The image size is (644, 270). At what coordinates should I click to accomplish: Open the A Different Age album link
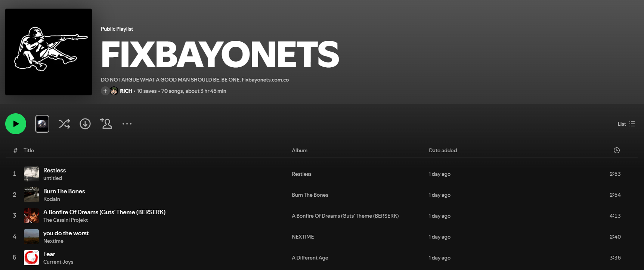point(310,258)
